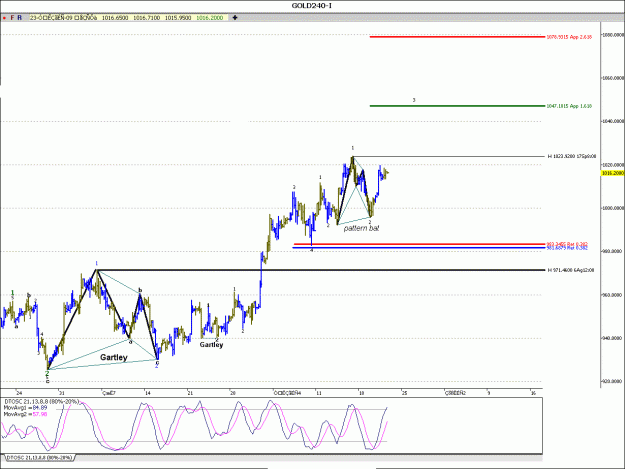Click the yellow 1016.2000 current price tag

(x=612, y=173)
